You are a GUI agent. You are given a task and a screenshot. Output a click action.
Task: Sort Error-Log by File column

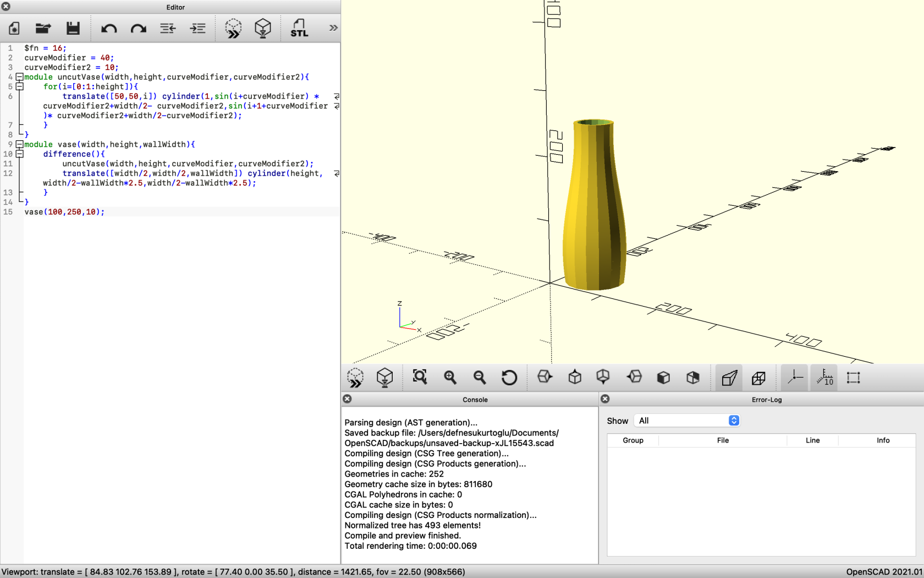tap(723, 440)
